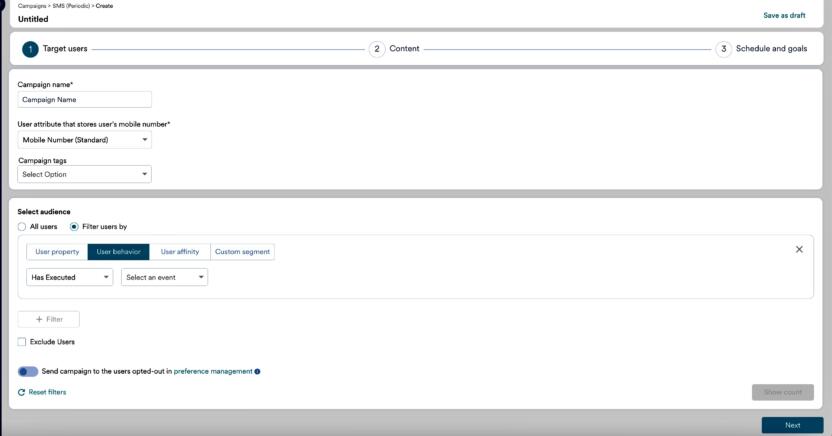The width and height of the screenshot is (832, 436).
Task: Switch to the User behavior tab
Action: pyautogui.click(x=118, y=251)
